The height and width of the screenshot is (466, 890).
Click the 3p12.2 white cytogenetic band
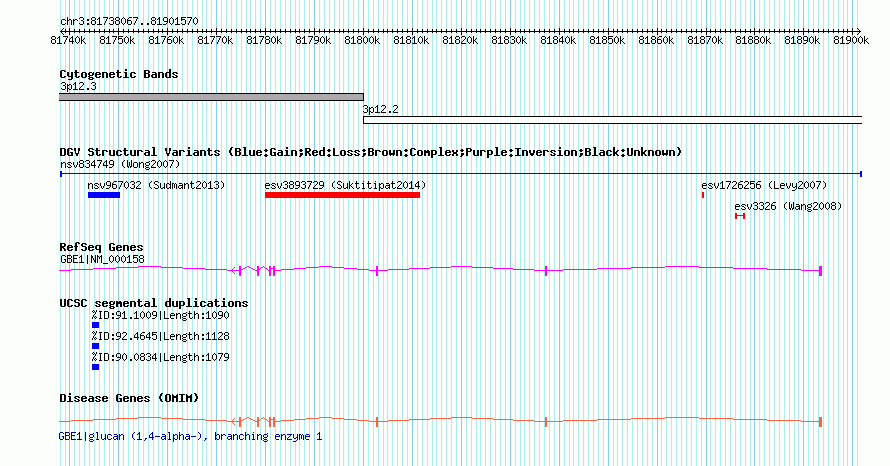612,120
